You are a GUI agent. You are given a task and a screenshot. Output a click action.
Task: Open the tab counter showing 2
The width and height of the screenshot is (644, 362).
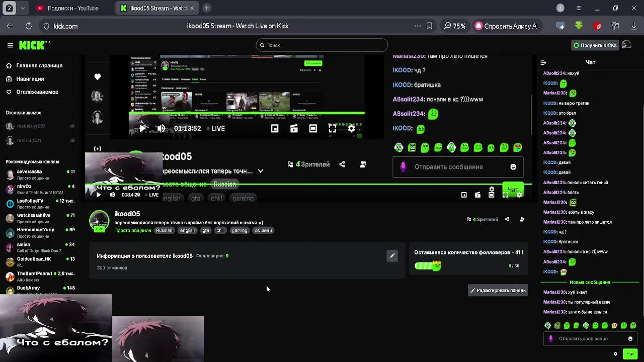pyautogui.click(x=9, y=8)
